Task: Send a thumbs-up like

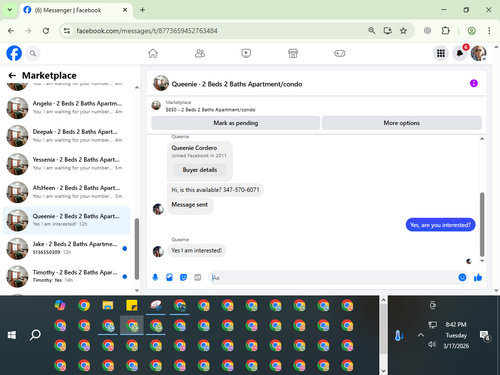Action: click(478, 277)
